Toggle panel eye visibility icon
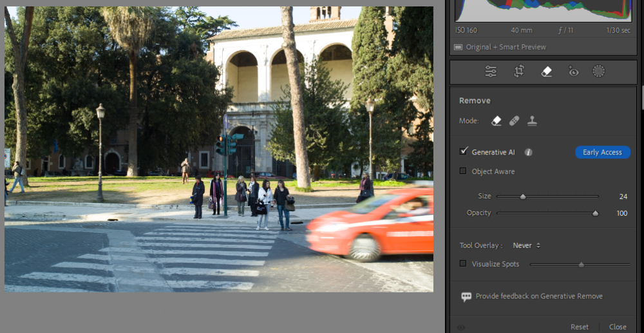 461,327
